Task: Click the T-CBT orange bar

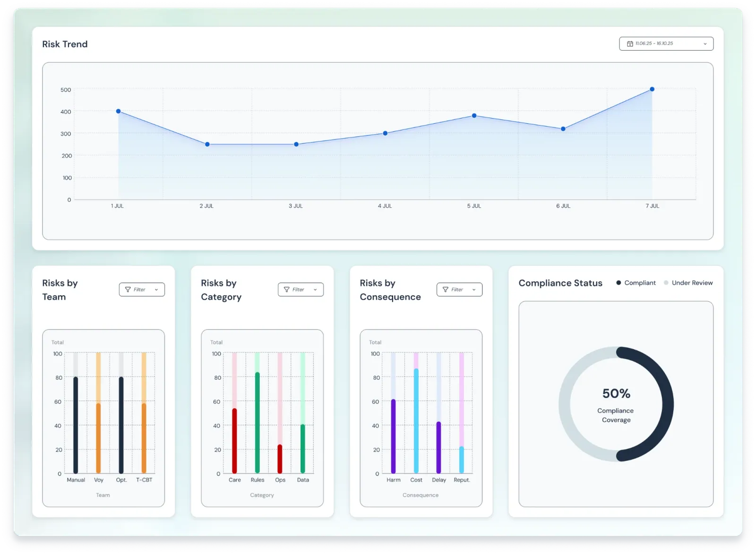Action: (144, 438)
